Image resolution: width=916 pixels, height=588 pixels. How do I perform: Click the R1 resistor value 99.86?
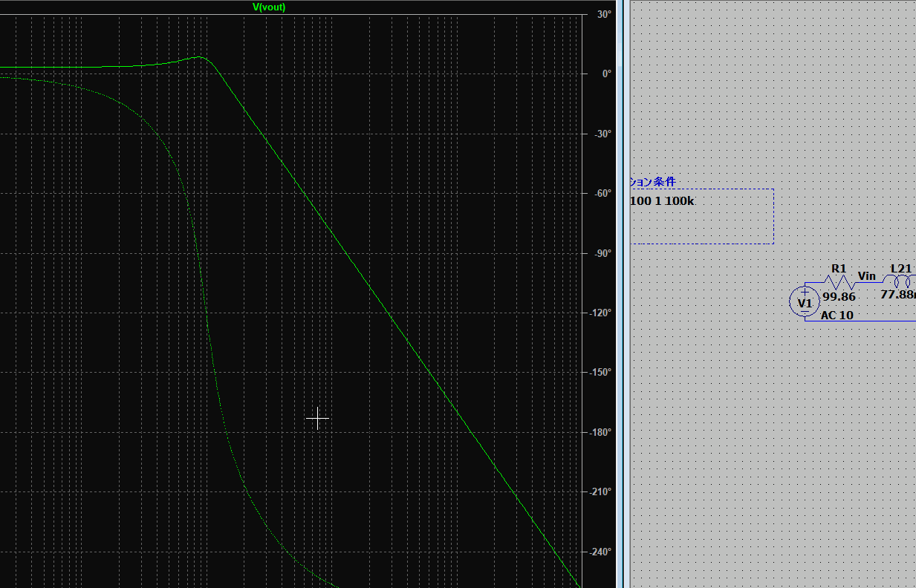tap(839, 297)
